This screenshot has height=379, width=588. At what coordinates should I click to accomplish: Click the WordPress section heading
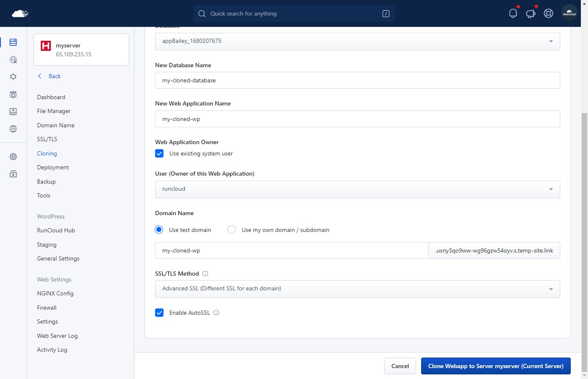pyautogui.click(x=51, y=216)
